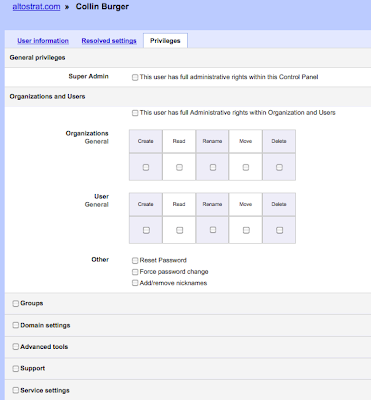Image resolution: width=371 pixels, height=400 pixels.
Task: Tick Organizations Delete privilege checkbox
Action: [279, 167]
